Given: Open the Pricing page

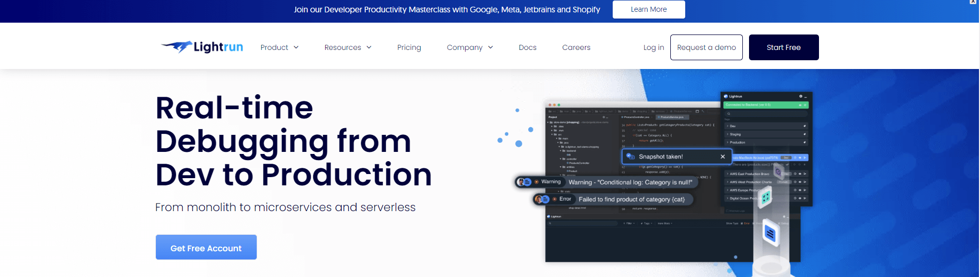Looking at the screenshot, I should pos(409,47).
